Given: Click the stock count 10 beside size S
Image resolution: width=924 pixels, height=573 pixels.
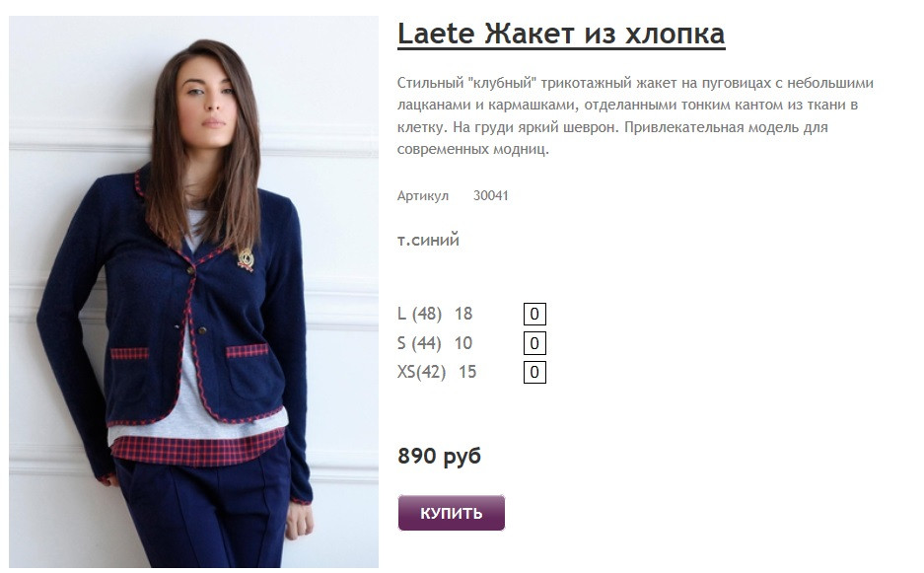Looking at the screenshot, I should click(x=463, y=343).
